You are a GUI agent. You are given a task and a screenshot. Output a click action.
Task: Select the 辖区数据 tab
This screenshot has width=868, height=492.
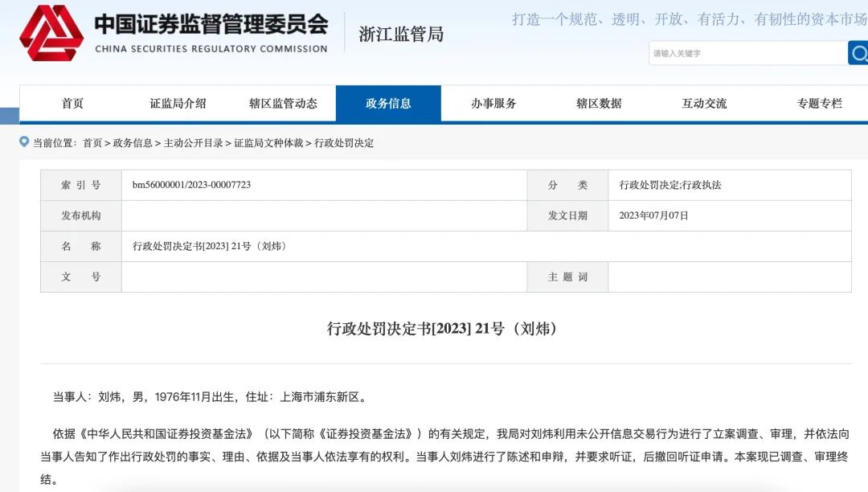point(599,103)
